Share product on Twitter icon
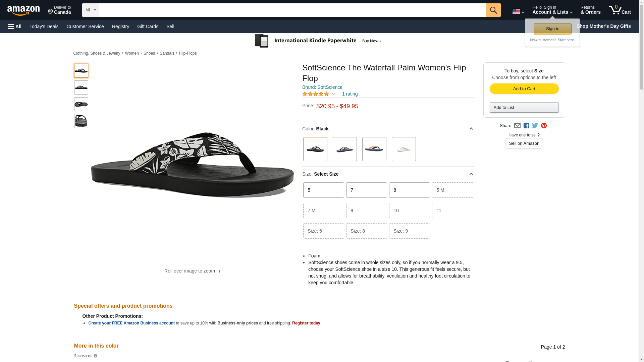Viewport: 644px width, 362px height. [x=535, y=126]
